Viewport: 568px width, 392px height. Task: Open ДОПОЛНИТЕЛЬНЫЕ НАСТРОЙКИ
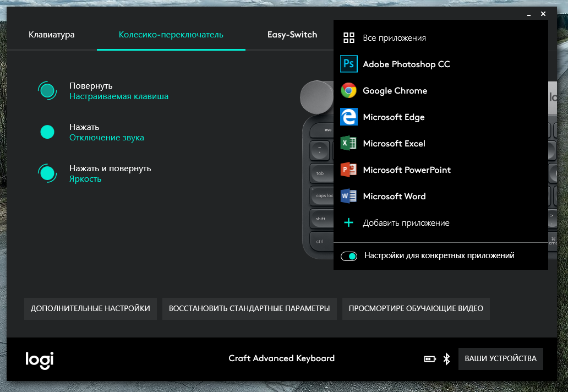(90, 309)
